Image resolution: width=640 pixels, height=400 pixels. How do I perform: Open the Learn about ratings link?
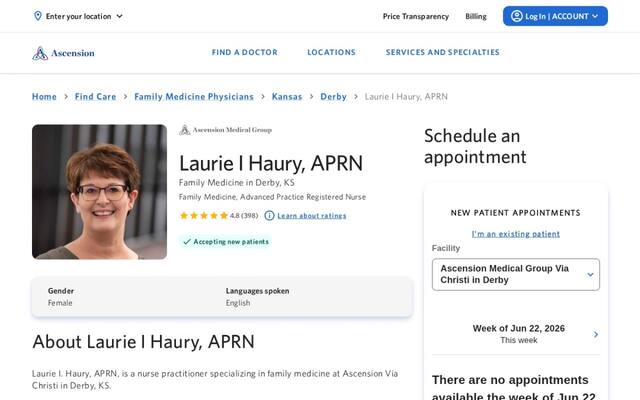pos(312,216)
